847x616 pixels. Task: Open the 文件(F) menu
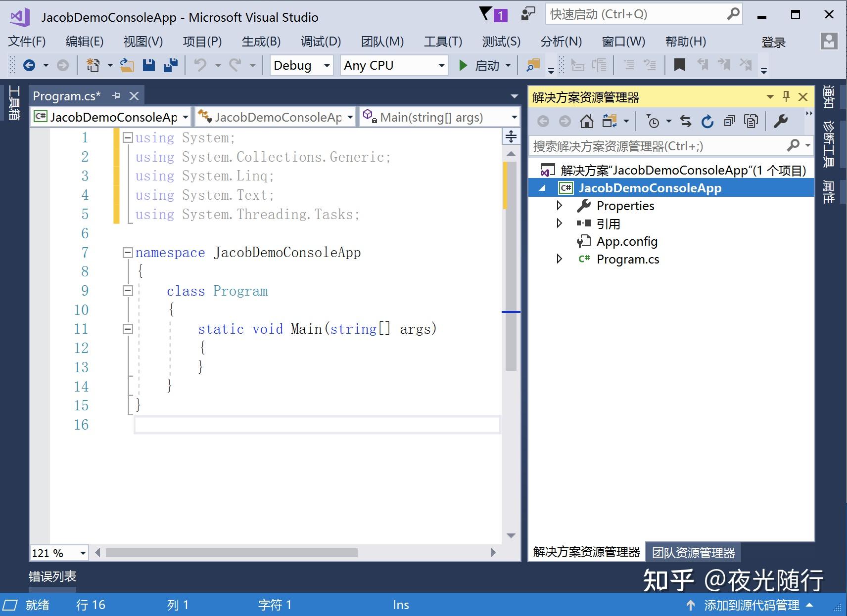pyautogui.click(x=27, y=42)
